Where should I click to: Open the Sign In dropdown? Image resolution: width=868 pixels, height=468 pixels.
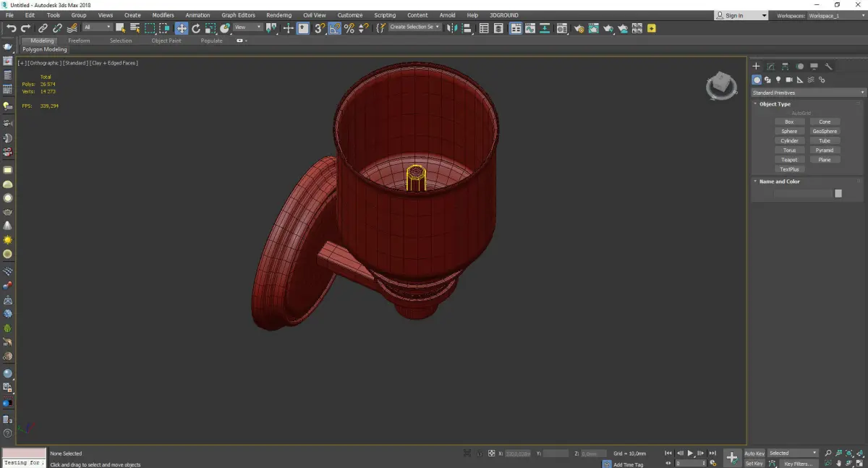pos(741,15)
